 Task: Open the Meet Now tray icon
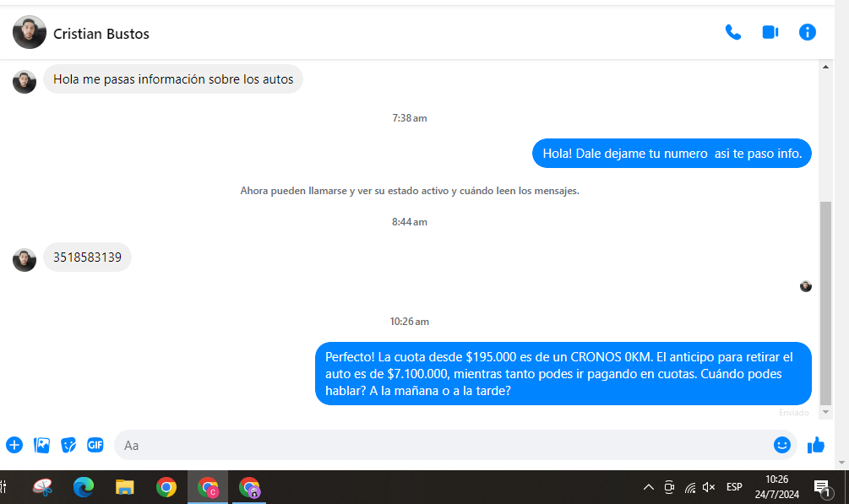click(669, 487)
